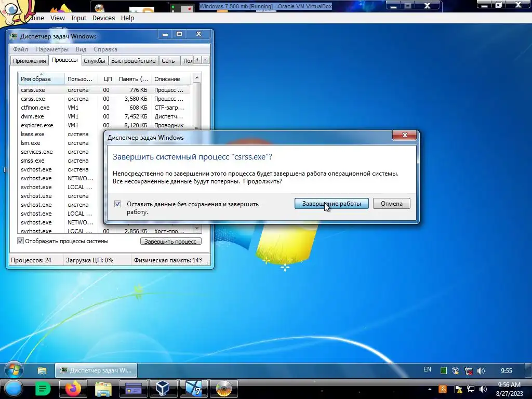Click the 'Отмена' button in the dialog
The image size is (532, 399).
click(392, 204)
